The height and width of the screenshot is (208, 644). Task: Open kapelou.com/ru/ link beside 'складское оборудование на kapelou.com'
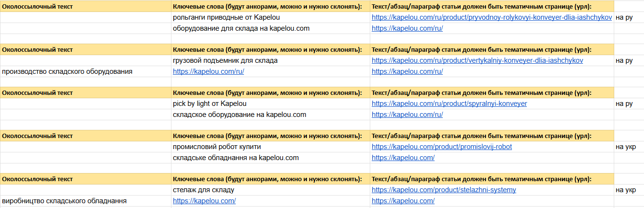click(407, 115)
